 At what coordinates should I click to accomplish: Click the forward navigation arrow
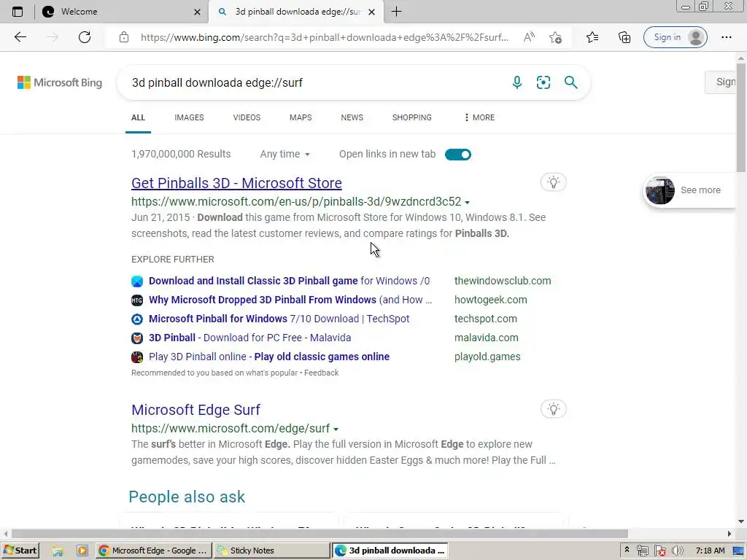click(x=53, y=37)
